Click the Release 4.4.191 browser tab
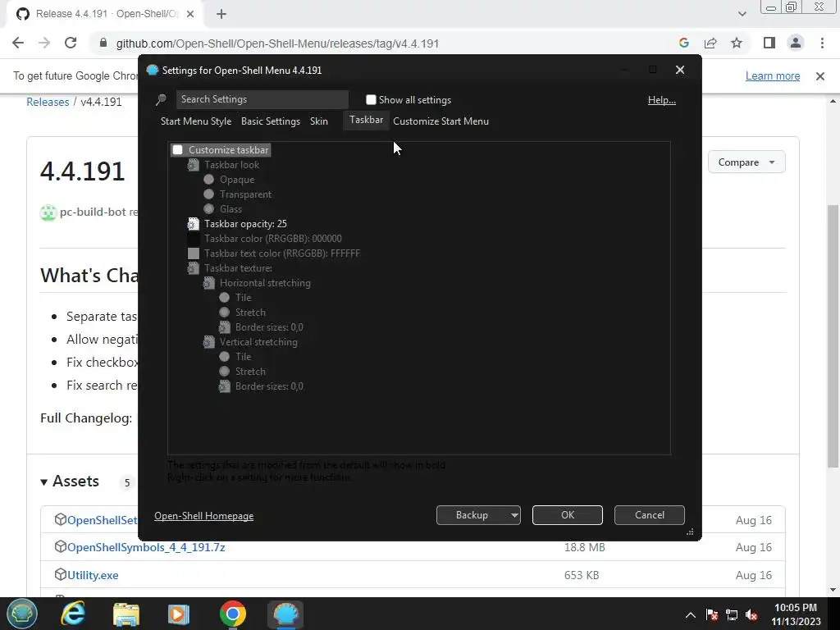Viewport: 840px width, 630px height. [x=104, y=14]
